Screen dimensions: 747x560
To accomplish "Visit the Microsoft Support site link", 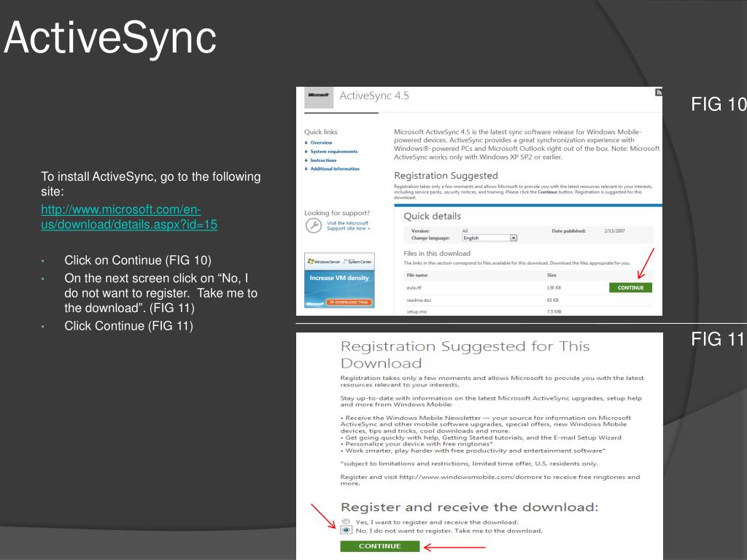I will 348,226.
